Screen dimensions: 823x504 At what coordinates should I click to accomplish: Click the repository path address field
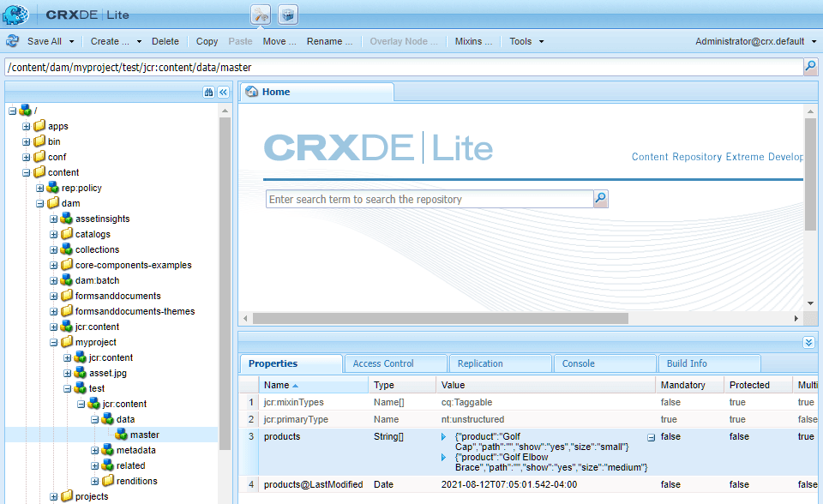point(404,67)
